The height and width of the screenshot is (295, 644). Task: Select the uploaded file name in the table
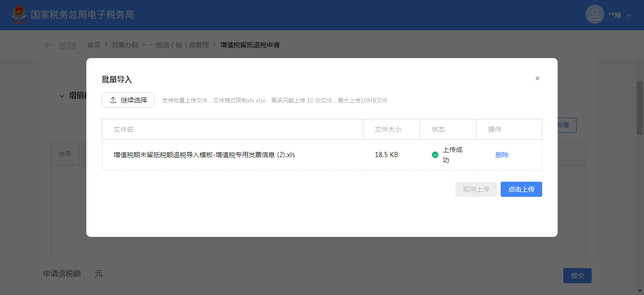[204, 155]
